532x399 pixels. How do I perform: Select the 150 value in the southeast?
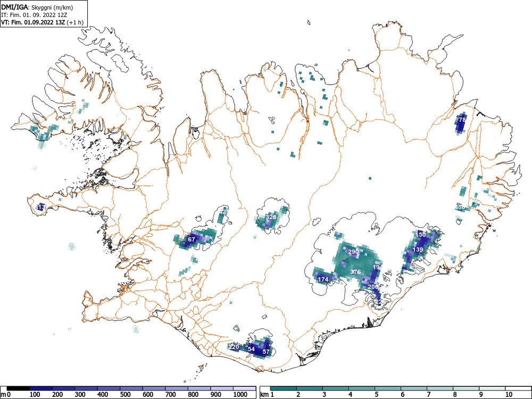(x=420, y=235)
